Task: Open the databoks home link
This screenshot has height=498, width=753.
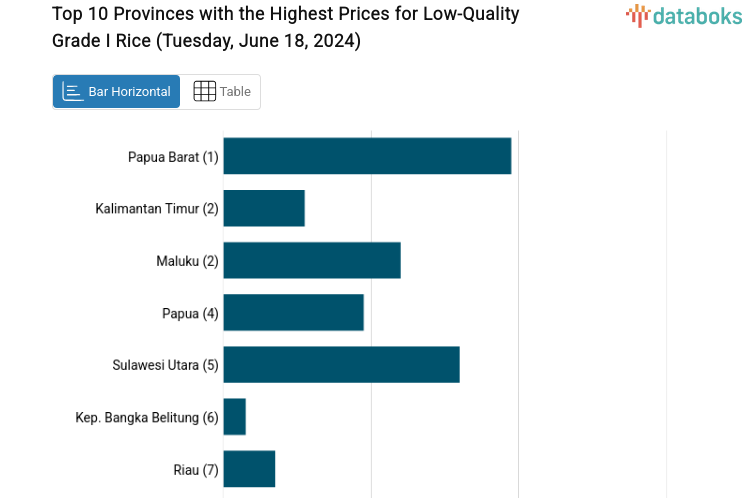Action: 684,15
